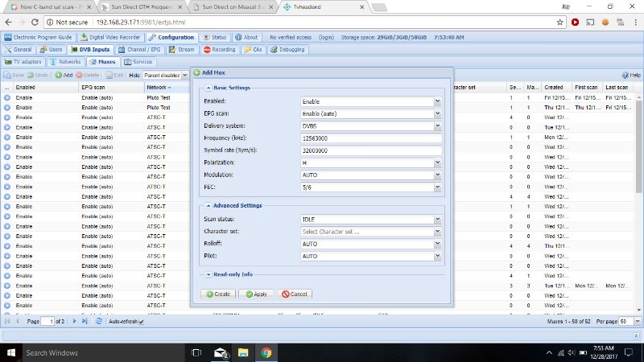
Task: Open the FEC dropdown
Action: coord(437,187)
